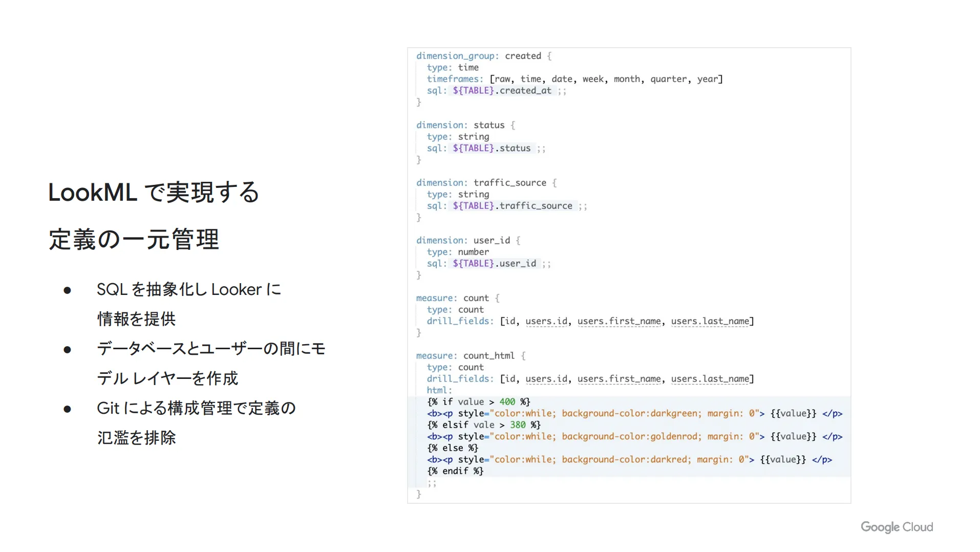Screen dimensions: 980x552
Task: Click the line 'measure: count_html {'
Action: pyautogui.click(x=471, y=355)
